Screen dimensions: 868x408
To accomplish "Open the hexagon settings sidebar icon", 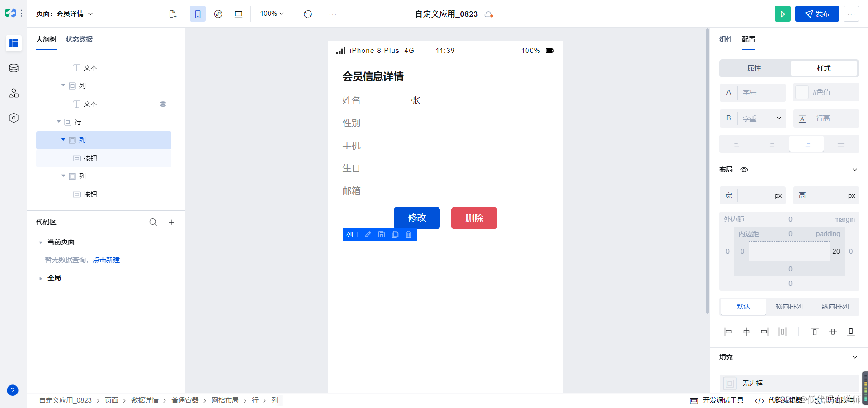I will [14, 118].
